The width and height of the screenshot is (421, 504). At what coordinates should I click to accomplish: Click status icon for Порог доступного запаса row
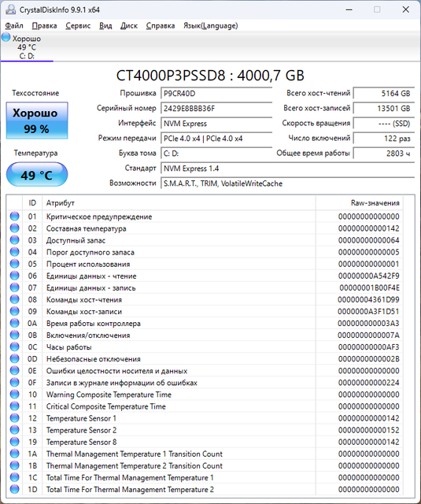[x=14, y=252]
